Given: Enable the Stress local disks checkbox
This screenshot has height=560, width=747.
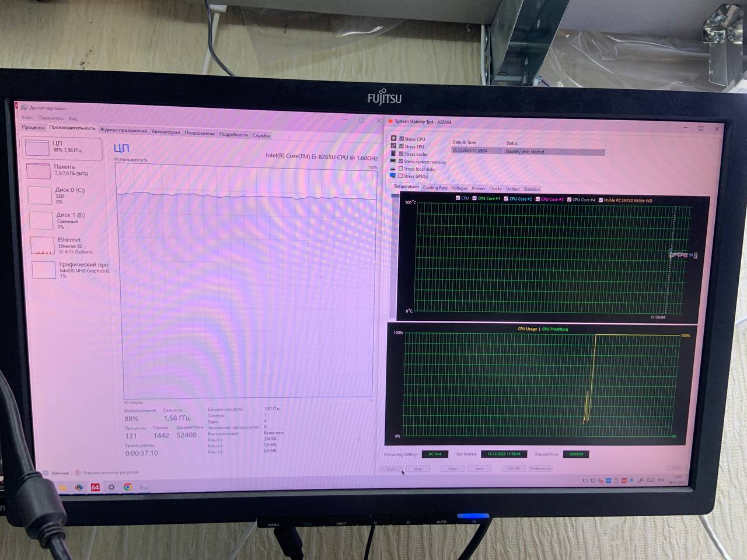Looking at the screenshot, I should pos(401,169).
